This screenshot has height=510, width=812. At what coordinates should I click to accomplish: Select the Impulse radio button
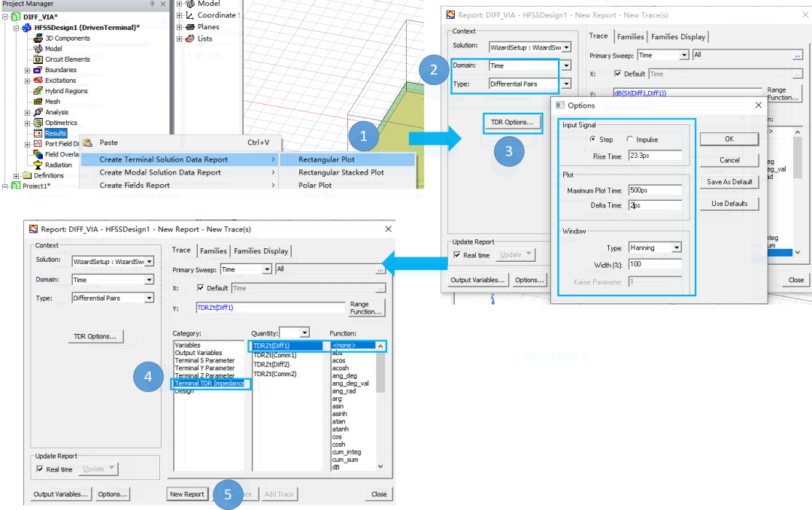pyautogui.click(x=630, y=139)
